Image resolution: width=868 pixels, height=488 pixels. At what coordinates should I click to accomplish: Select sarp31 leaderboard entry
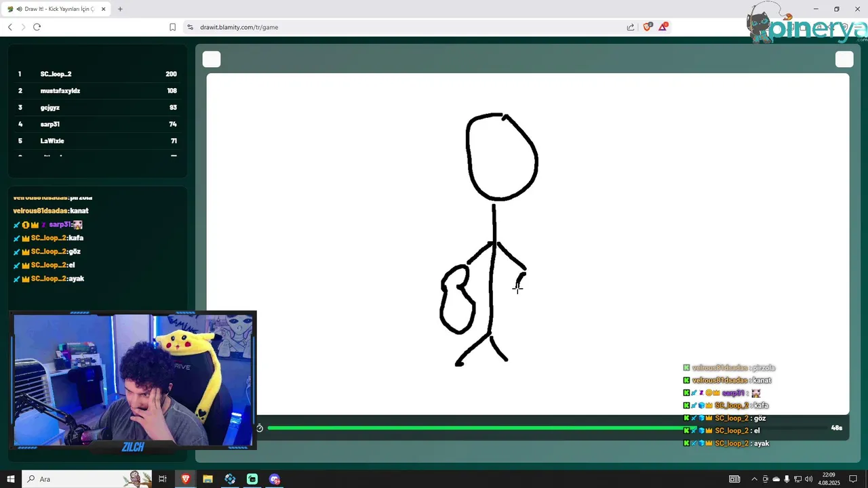click(x=98, y=124)
